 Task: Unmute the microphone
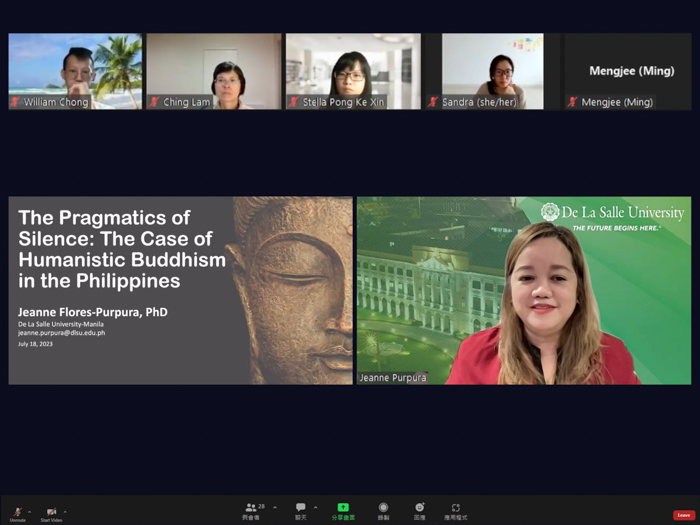17,514
